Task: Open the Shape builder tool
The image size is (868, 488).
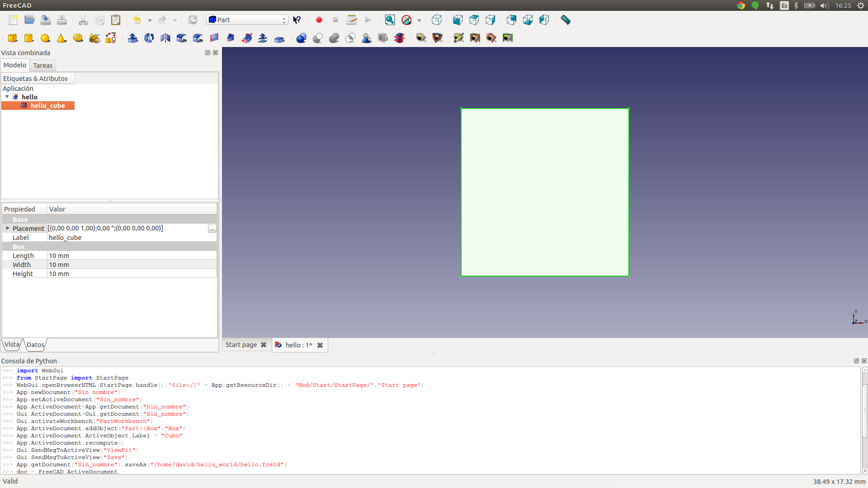Action: pyautogui.click(x=110, y=38)
